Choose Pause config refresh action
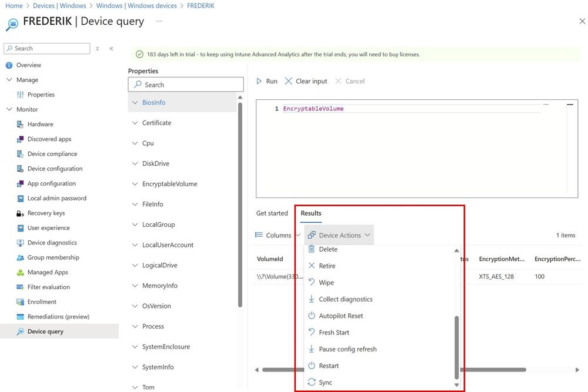 coord(348,349)
